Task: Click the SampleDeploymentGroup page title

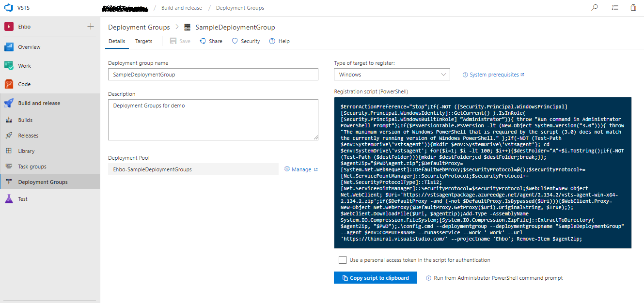Action: click(235, 27)
